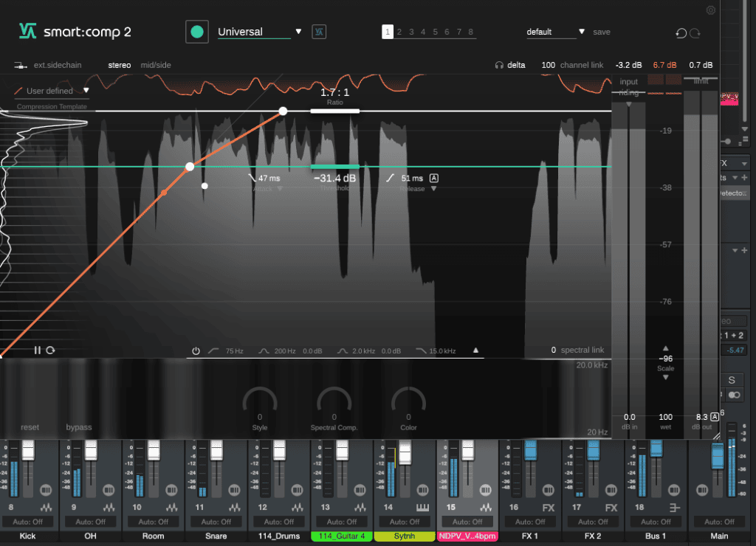Click the Auto: Off button on the Kick channel
The width and height of the screenshot is (756, 546).
(27, 522)
